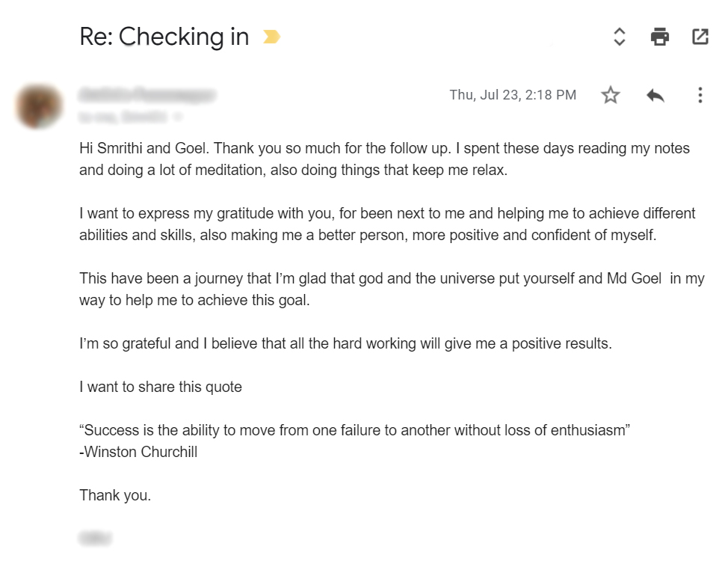The width and height of the screenshot is (728, 567).
Task: Reply using the curved arrow icon
Action: pyautogui.click(x=655, y=95)
